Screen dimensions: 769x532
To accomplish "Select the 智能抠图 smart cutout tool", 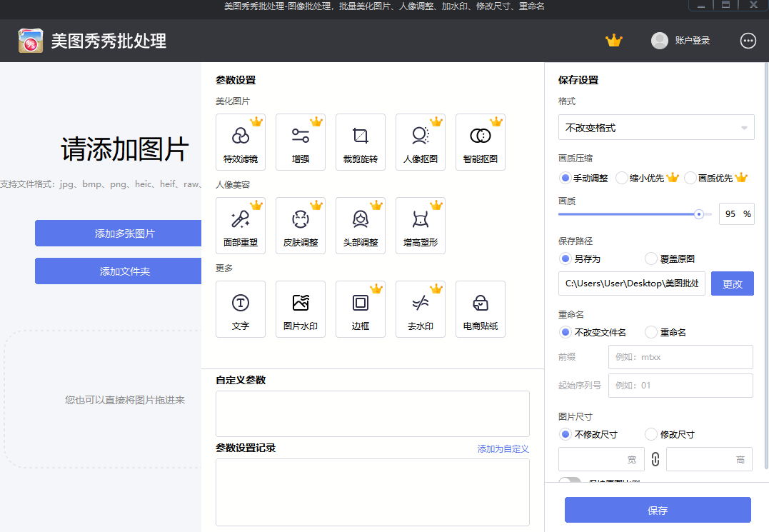I will (481, 141).
